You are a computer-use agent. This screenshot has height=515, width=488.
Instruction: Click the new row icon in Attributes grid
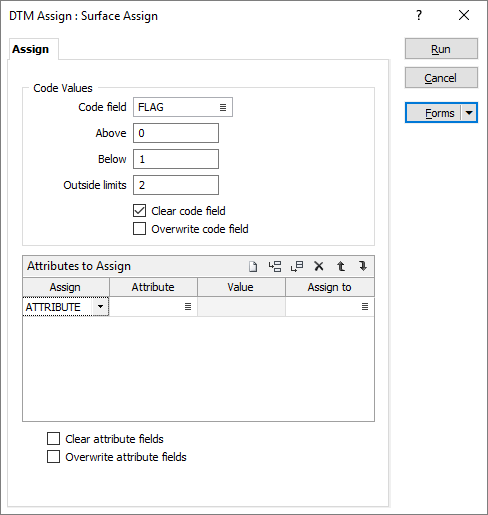(253, 266)
